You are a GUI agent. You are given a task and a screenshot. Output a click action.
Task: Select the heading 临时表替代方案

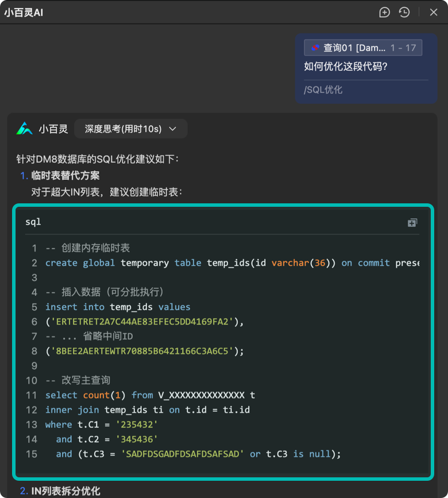[x=65, y=175]
